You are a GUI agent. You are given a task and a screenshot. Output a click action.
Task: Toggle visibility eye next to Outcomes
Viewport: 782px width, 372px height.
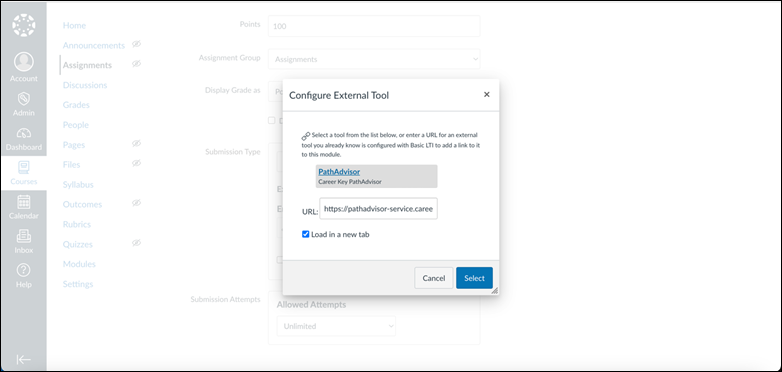pos(137,203)
